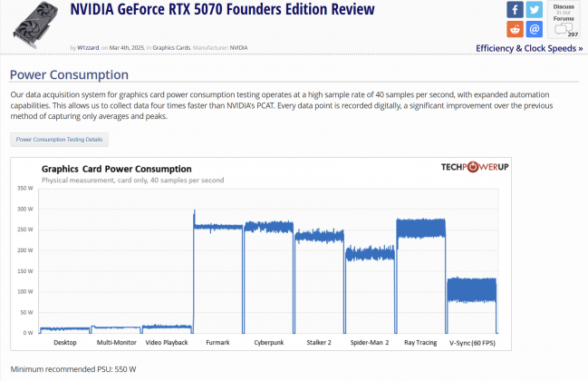Open the Graphics Cards category link
Screen dimensions: 588x381
171,48
